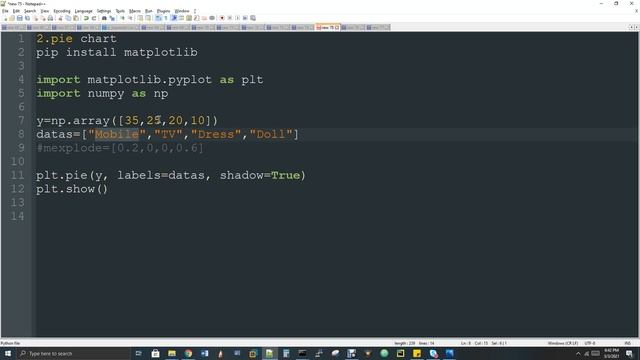Image resolution: width=640 pixels, height=360 pixels.
Task: Open the Language menu
Action: [x=84, y=11]
